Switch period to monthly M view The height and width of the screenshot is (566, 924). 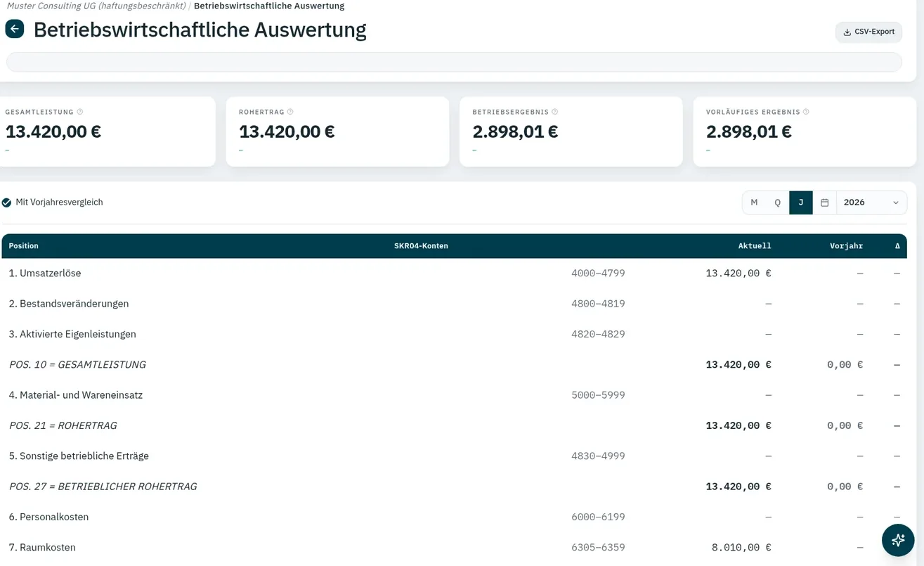click(754, 202)
